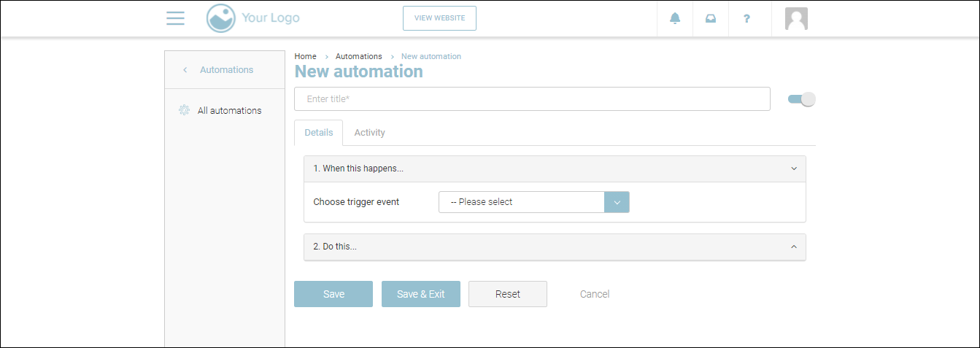
Task: Toggle the automation enabled switch
Action: (801, 99)
